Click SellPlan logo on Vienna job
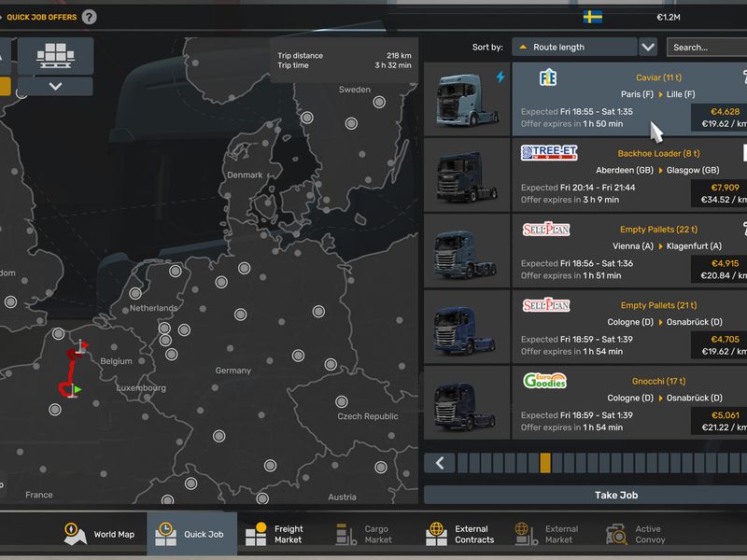The height and width of the screenshot is (560, 747). point(546,229)
